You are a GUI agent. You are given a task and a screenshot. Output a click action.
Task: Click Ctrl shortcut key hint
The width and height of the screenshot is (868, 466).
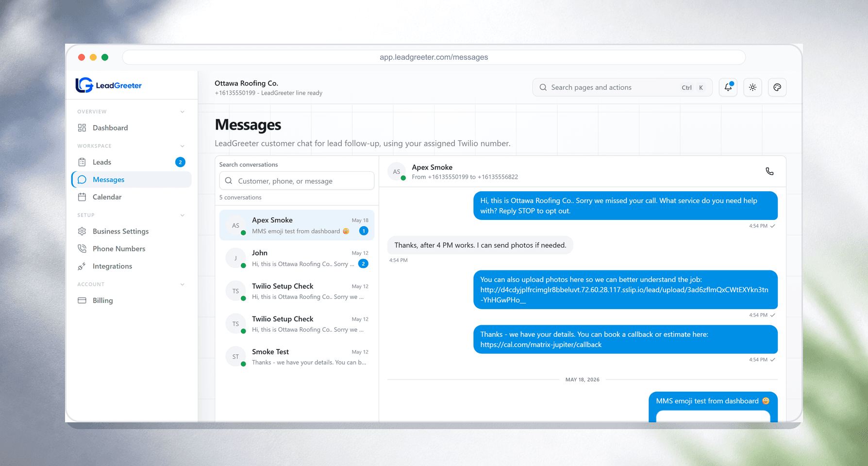[x=686, y=88]
